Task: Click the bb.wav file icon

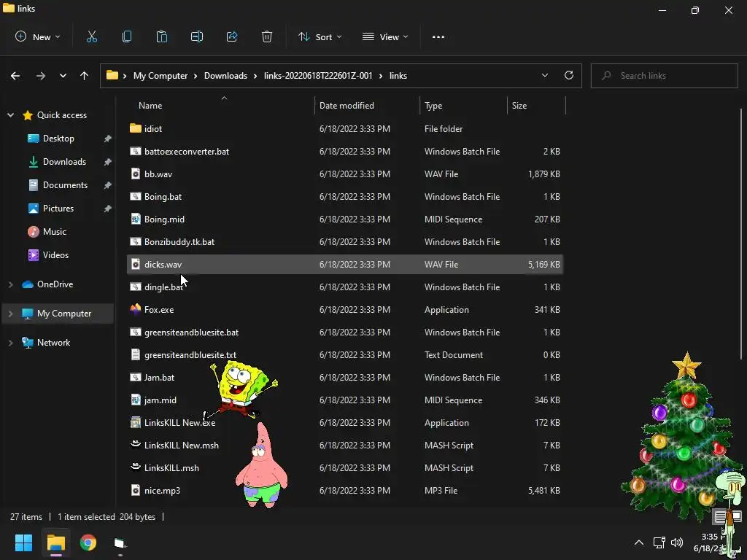Action: click(x=136, y=174)
